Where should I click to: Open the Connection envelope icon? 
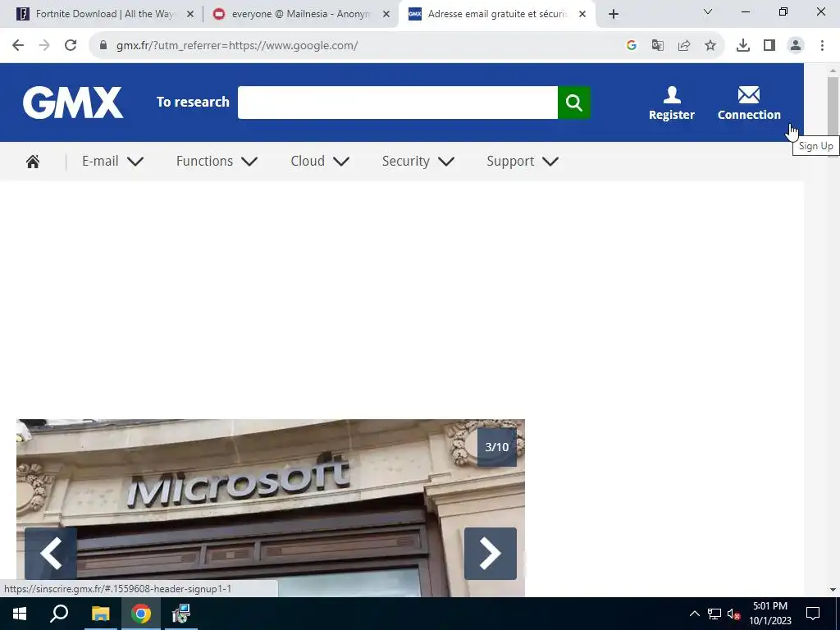click(x=748, y=95)
